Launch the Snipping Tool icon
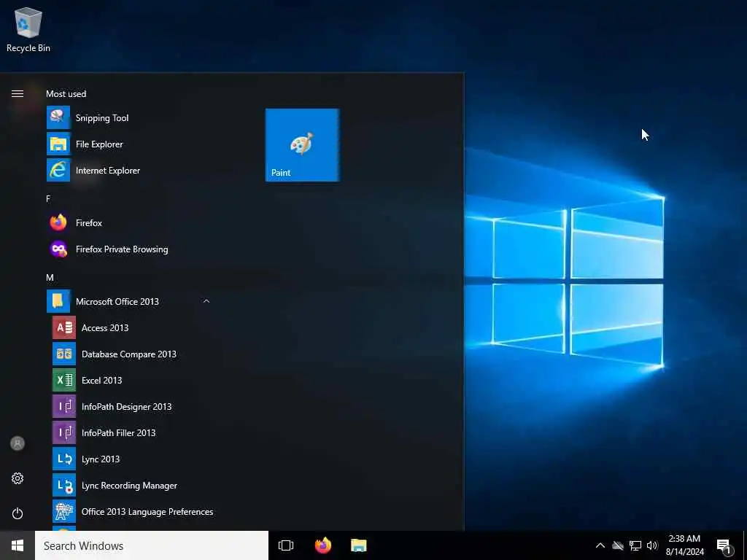The width and height of the screenshot is (747, 560). (x=58, y=117)
